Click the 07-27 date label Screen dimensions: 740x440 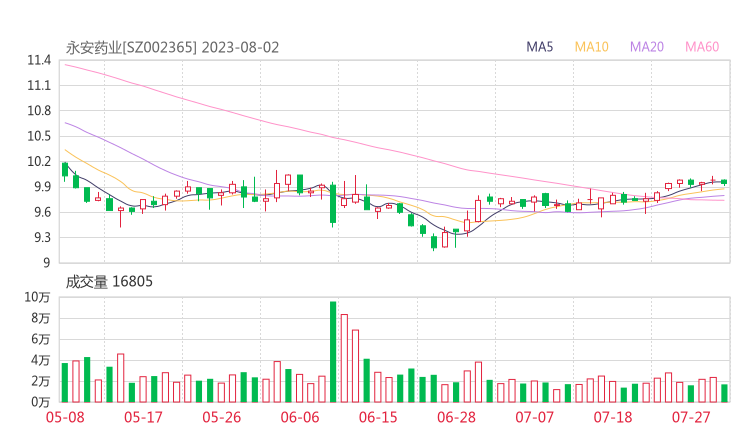[x=691, y=417]
